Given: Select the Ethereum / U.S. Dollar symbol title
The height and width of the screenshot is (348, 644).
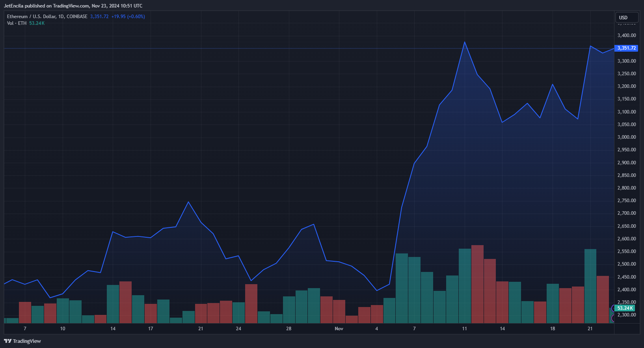Looking at the screenshot, I should pyautogui.click(x=47, y=17).
